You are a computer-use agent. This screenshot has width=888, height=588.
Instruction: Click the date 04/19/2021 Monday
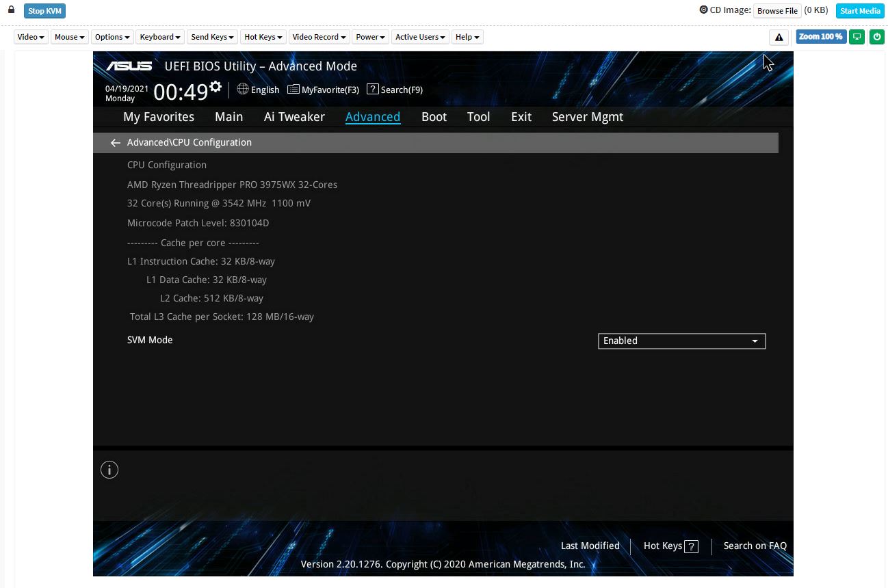coord(127,94)
